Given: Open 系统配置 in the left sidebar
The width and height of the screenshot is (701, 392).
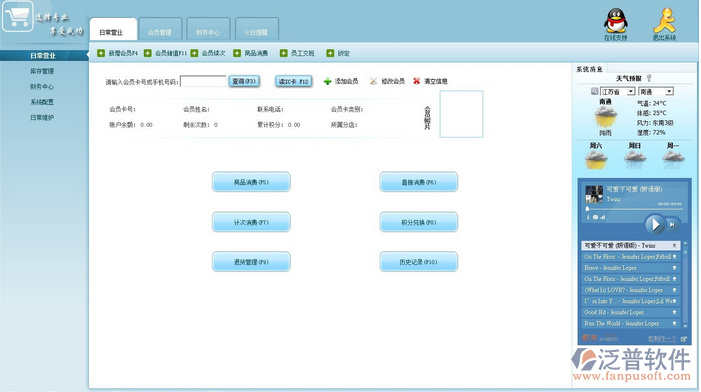Looking at the screenshot, I should pos(42,102).
